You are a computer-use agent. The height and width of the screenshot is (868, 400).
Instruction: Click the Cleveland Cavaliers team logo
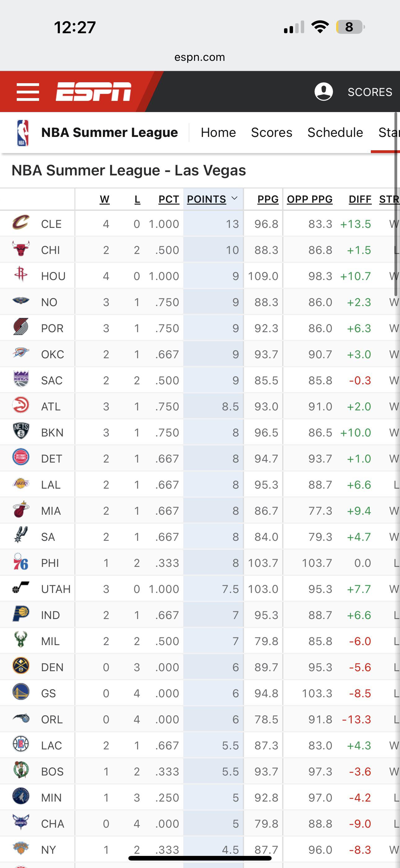tap(21, 223)
